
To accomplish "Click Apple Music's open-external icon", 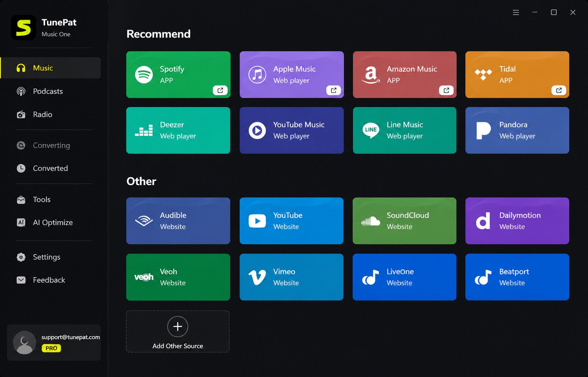I will (x=333, y=90).
